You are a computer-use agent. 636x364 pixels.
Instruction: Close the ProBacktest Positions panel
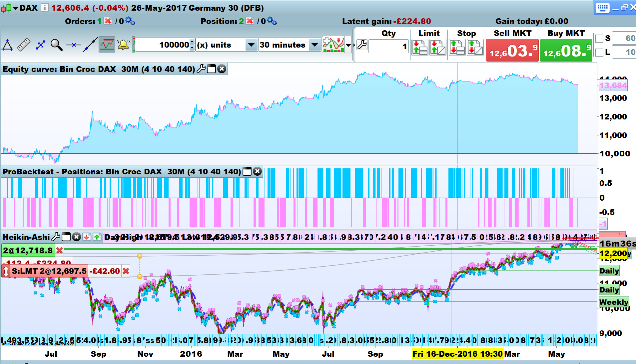click(257, 171)
